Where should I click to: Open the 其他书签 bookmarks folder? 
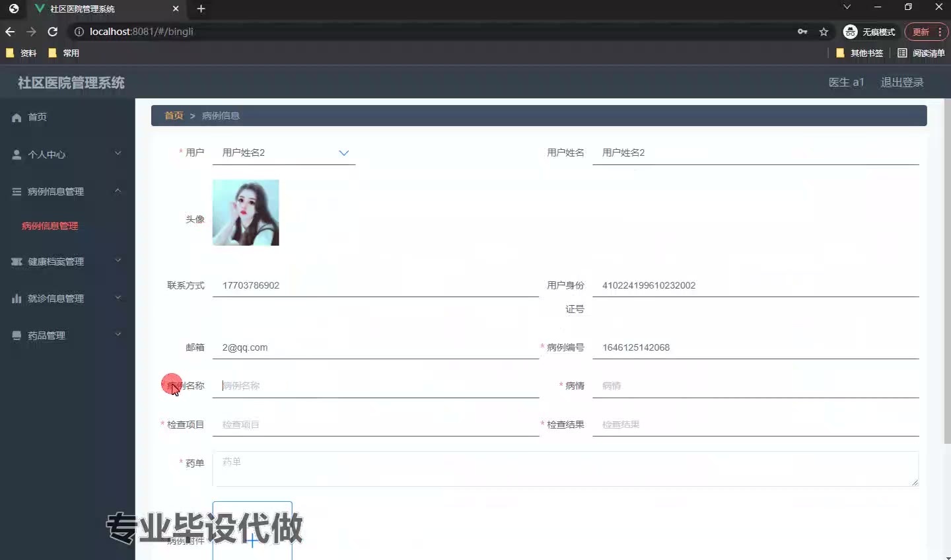859,53
